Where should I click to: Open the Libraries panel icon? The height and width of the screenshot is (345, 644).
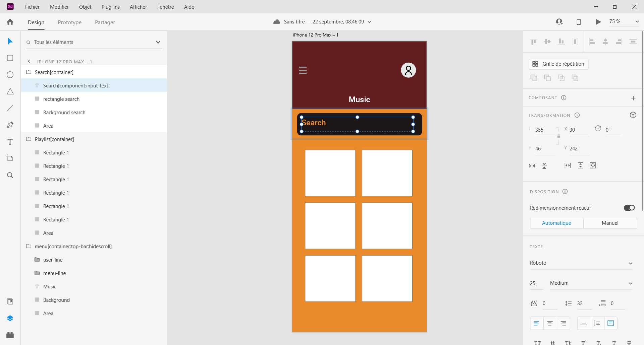[10, 301]
